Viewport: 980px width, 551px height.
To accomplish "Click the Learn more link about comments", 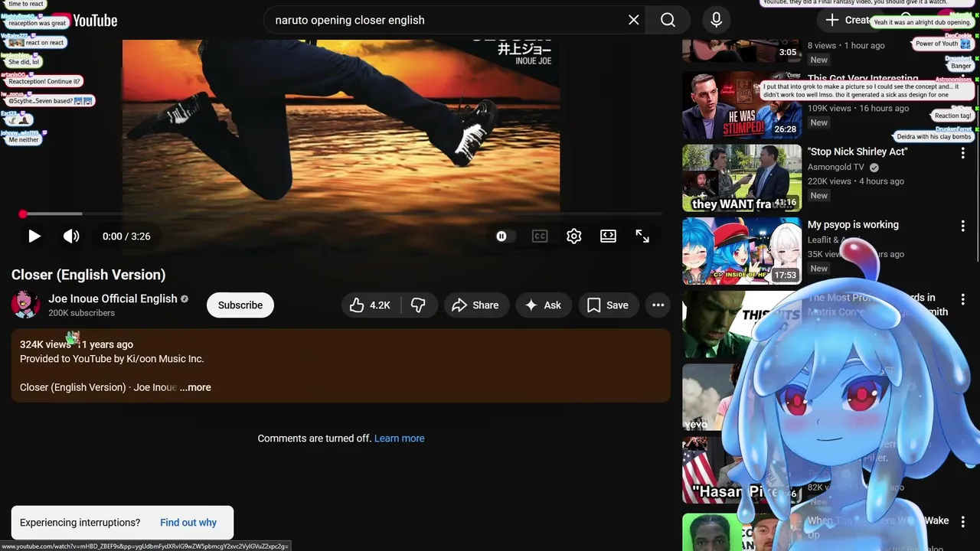I will click(399, 439).
